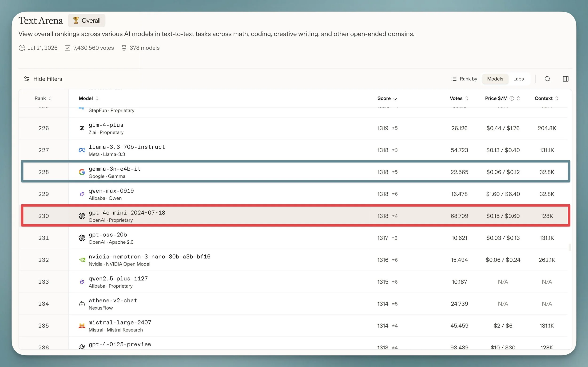Click the OpenAI logo for gpt-4o-mini-2024-07-18
This screenshot has height=367, width=588.
click(x=82, y=216)
